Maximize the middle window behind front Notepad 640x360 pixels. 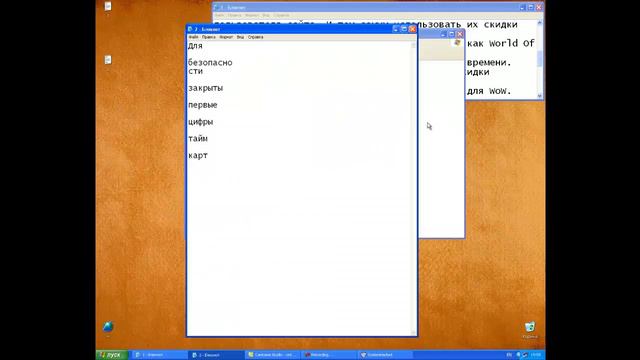tap(451, 34)
